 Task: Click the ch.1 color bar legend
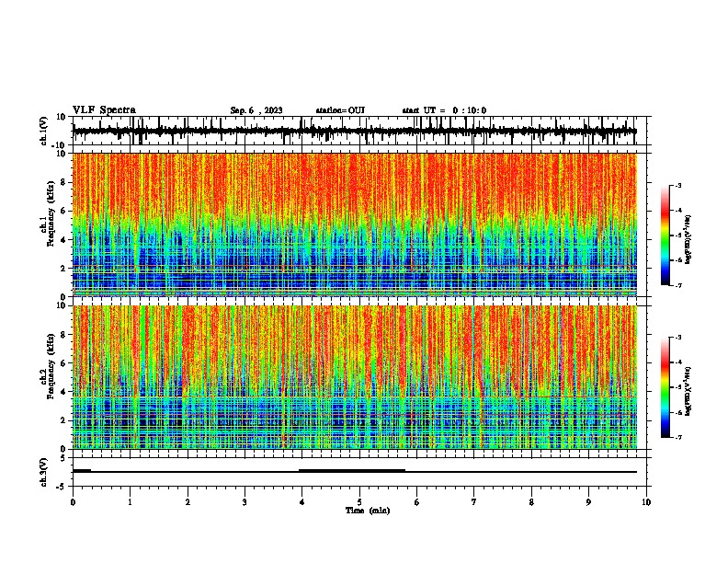coord(665,236)
